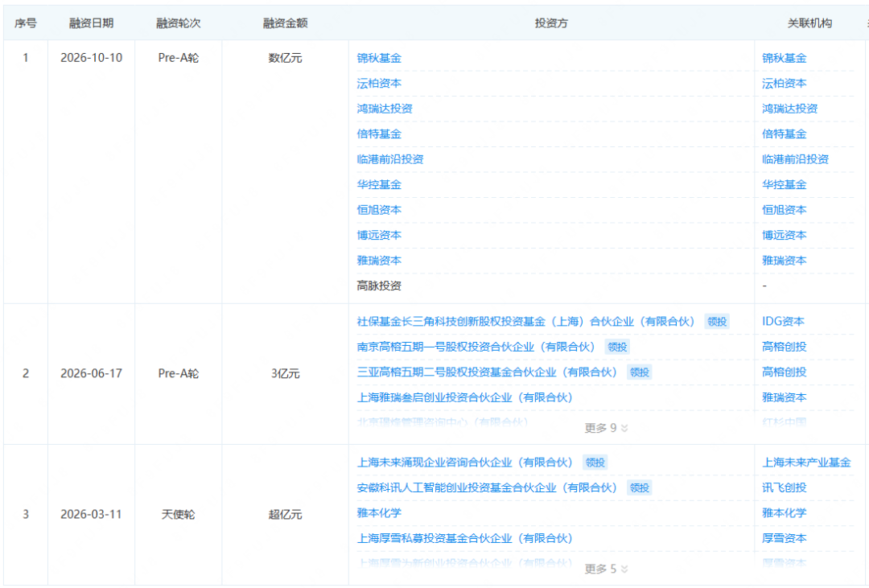The width and height of the screenshot is (869, 588).
Task: Open investor link 博远资本 in 投资方 column
Action: 379,236
